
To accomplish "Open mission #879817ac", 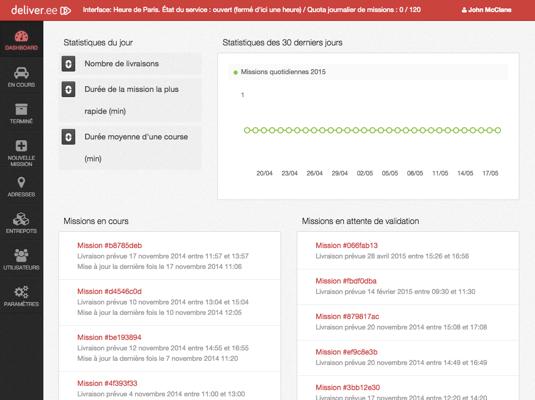I will pyautogui.click(x=347, y=316).
